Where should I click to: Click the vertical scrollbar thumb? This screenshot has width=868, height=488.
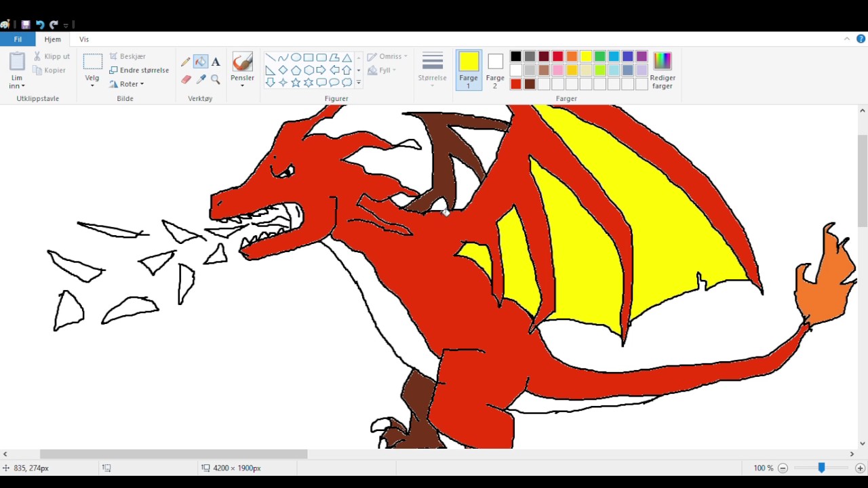pos(863,180)
